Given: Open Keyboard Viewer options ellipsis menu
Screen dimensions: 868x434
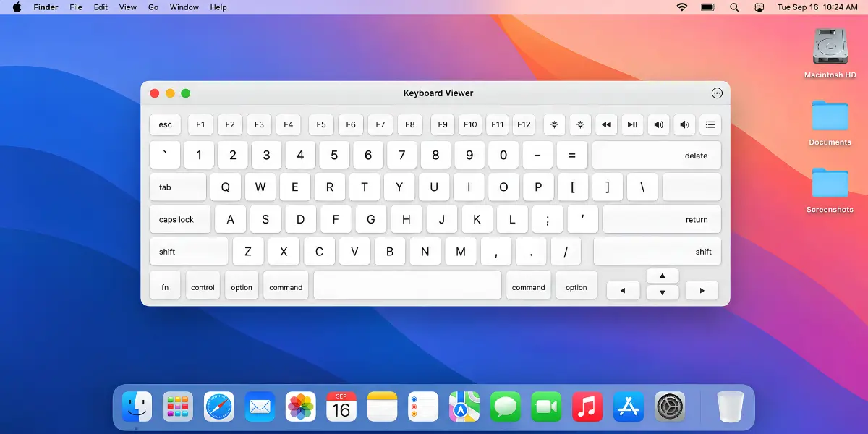Looking at the screenshot, I should click(717, 93).
